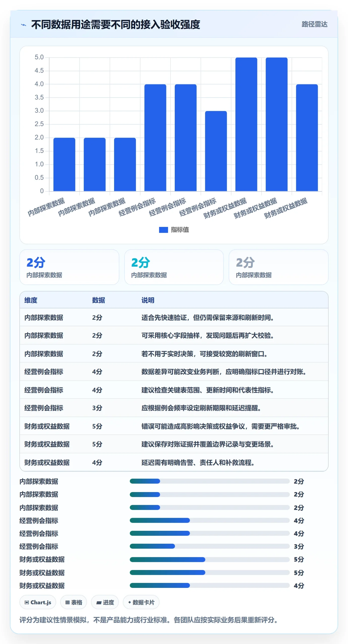
Task: Click the lightning icon beside the page title
Action: coord(23,25)
